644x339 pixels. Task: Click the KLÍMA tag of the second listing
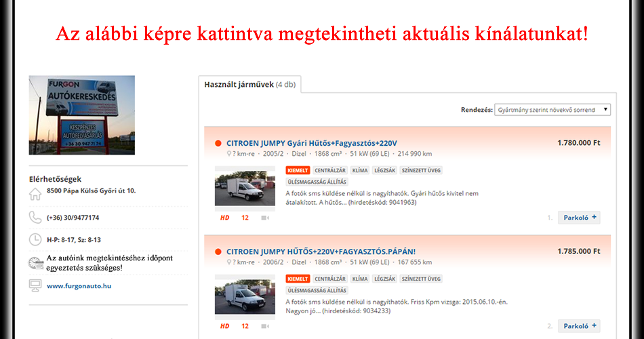point(360,279)
